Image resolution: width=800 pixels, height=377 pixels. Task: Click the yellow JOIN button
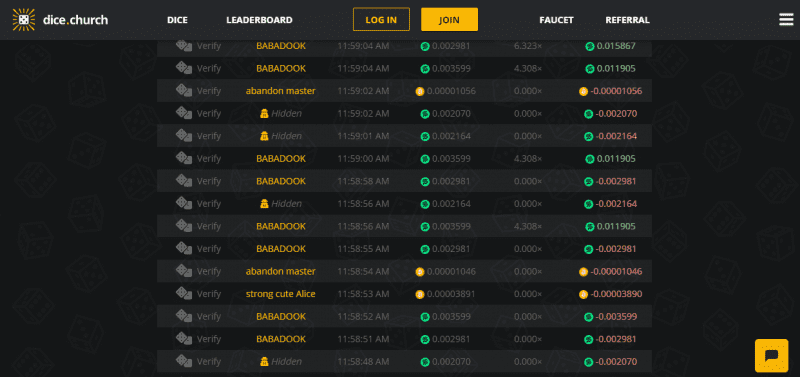click(x=449, y=19)
